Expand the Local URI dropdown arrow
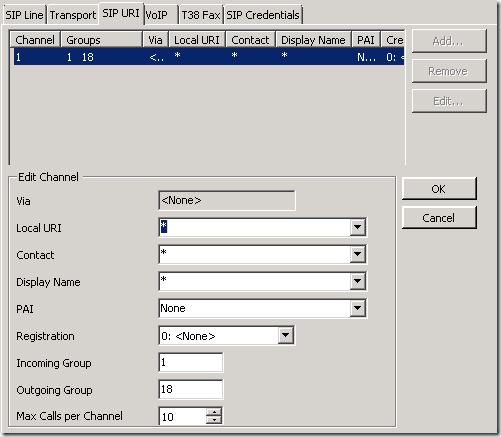The image size is (501, 437). pyautogui.click(x=357, y=227)
